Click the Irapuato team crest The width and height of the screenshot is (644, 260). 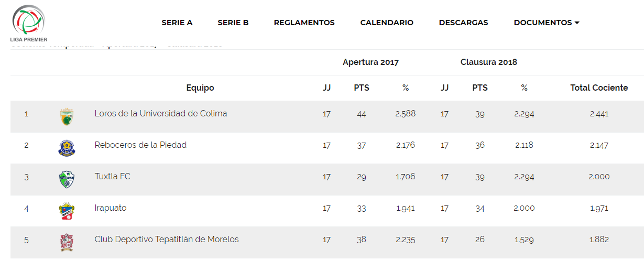tap(67, 211)
